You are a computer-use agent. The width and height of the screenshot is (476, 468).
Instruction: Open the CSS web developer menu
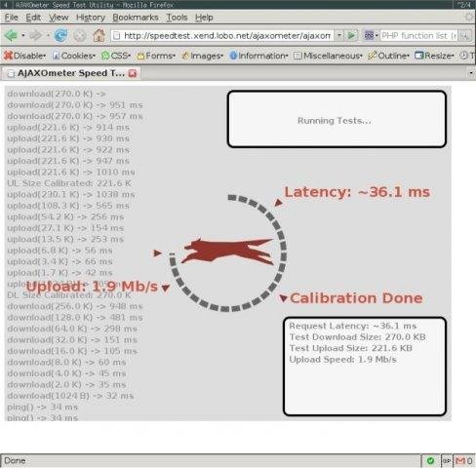click(116, 56)
